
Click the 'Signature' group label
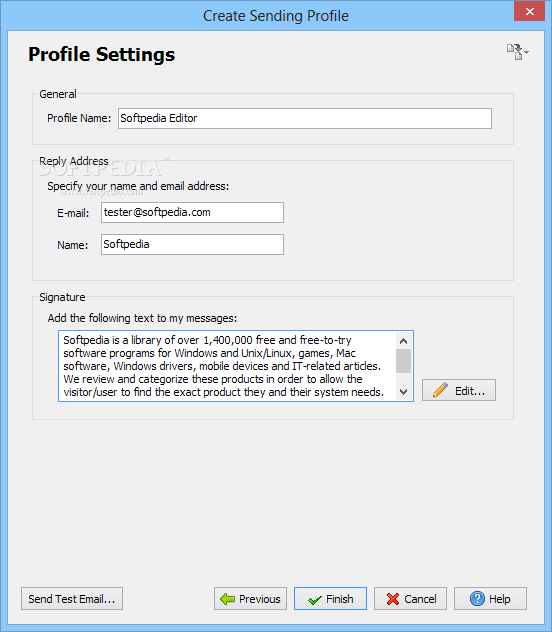click(62, 297)
